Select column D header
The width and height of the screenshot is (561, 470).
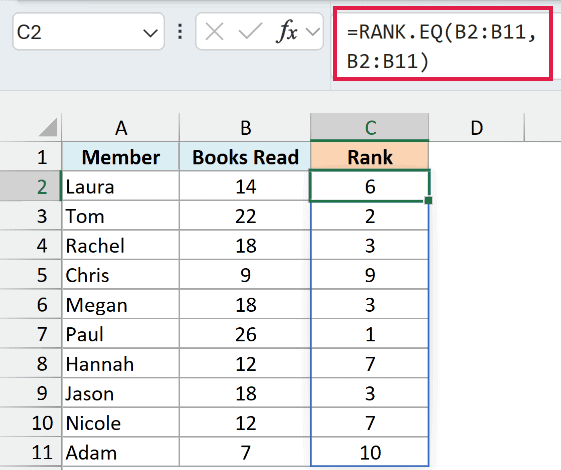pyautogui.click(x=477, y=127)
